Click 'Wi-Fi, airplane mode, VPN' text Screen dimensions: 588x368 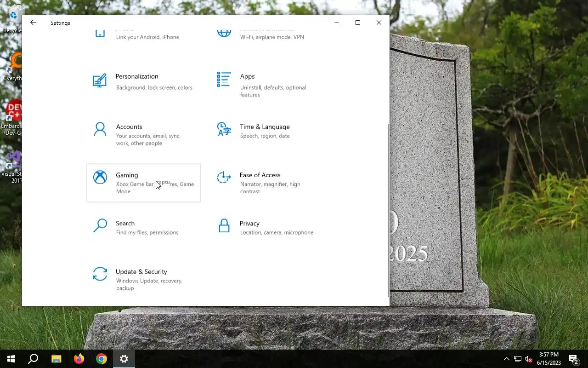coord(272,37)
